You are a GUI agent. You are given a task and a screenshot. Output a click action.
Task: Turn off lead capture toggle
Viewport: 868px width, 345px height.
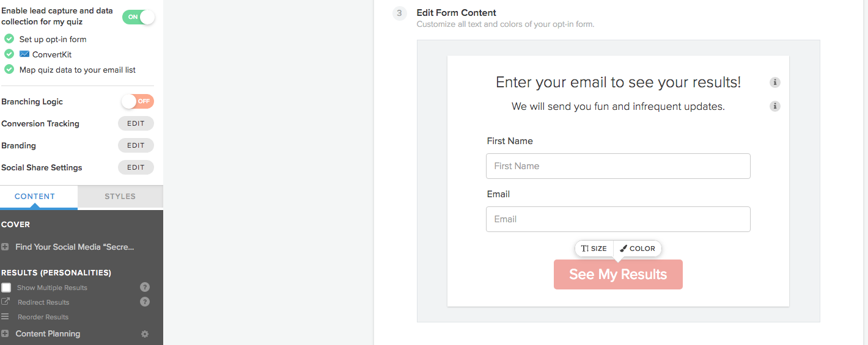[139, 17]
